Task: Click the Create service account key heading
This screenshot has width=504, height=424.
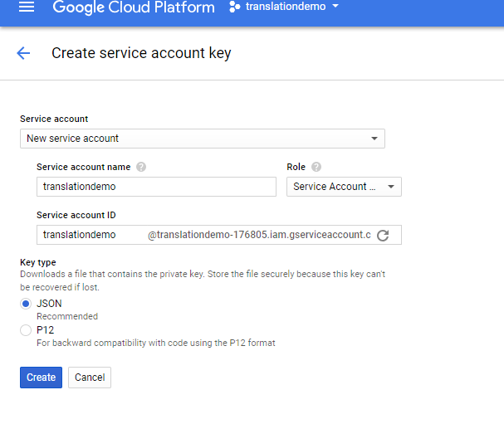Action: coord(141,54)
